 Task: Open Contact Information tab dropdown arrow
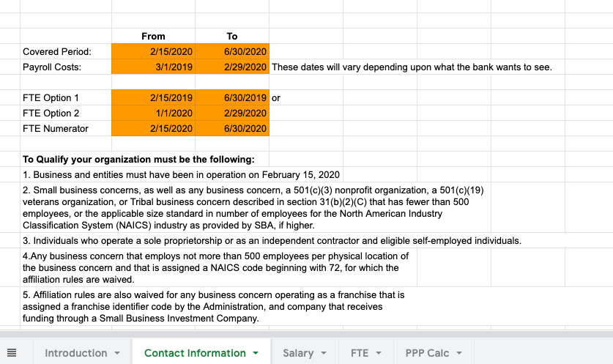click(256, 353)
